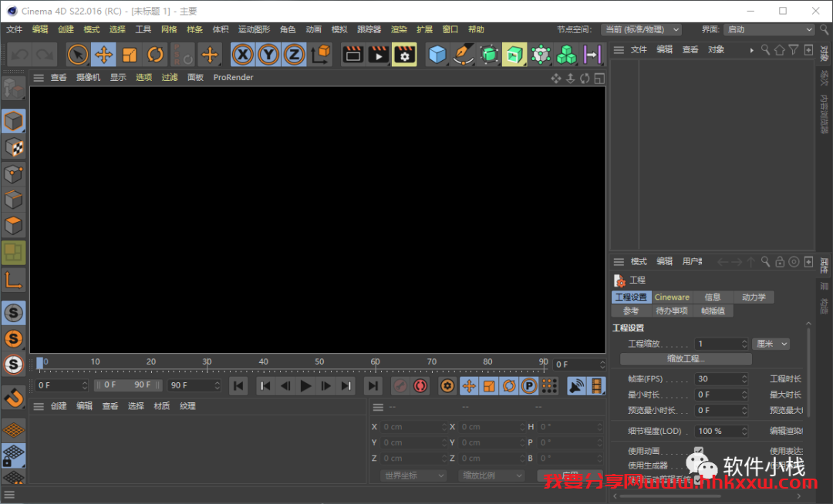Toggle animation sound speaker icon
833x504 pixels.
click(576, 385)
